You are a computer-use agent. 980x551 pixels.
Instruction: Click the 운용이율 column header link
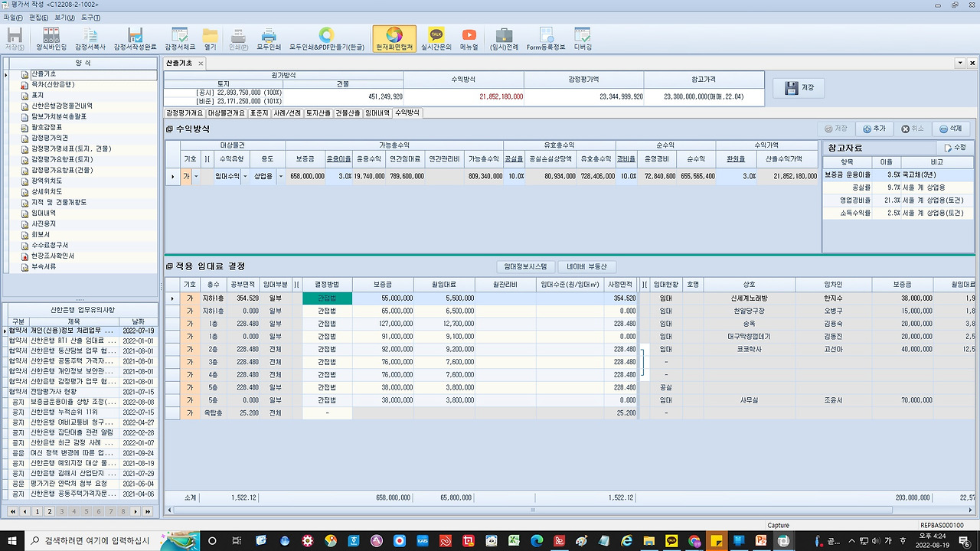pyautogui.click(x=338, y=159)
